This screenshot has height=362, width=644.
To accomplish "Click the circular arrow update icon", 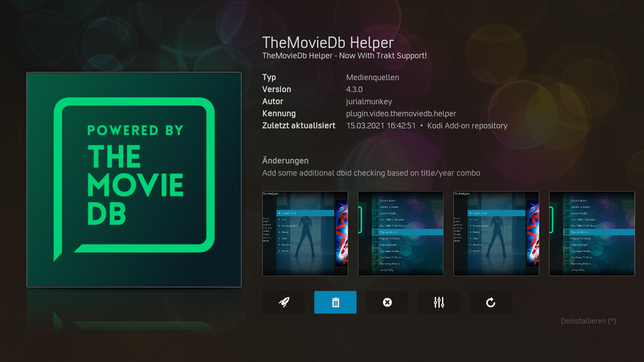I will point(490,302).
